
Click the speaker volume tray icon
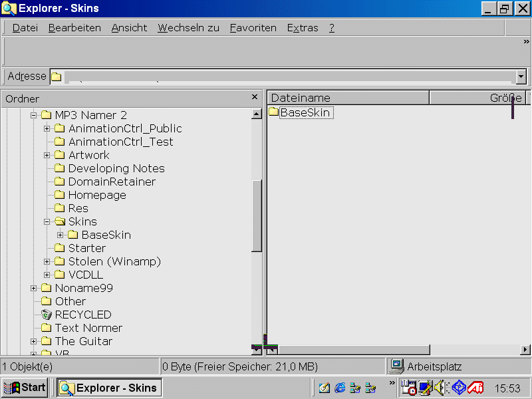pyautogui.click(x=442, y=388)
